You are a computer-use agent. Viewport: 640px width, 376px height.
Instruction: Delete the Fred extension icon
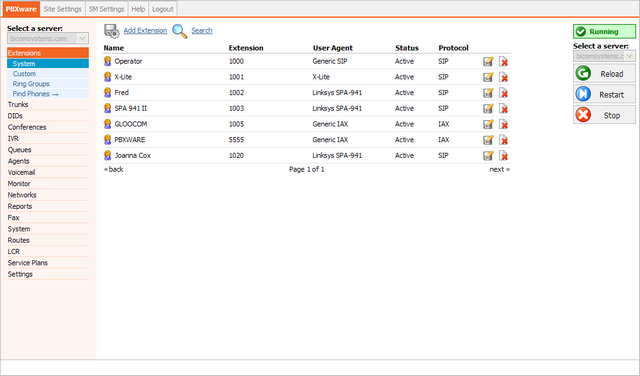pos(504,93)
